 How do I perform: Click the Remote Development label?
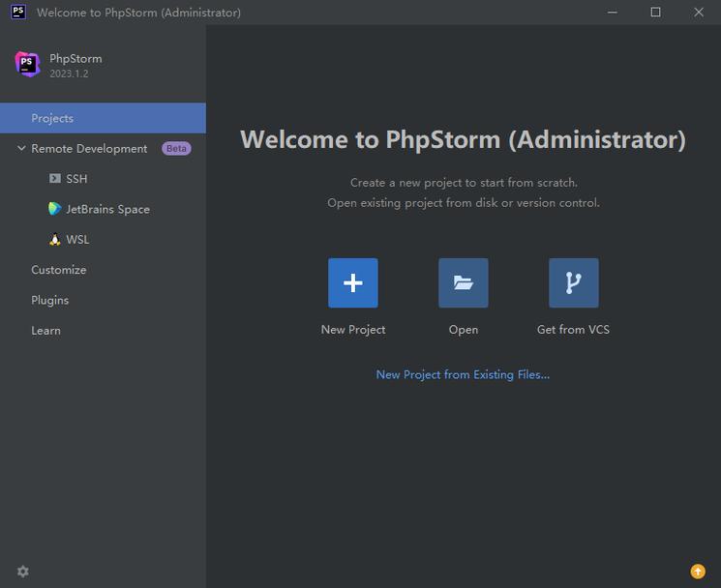tap(89, 148)
